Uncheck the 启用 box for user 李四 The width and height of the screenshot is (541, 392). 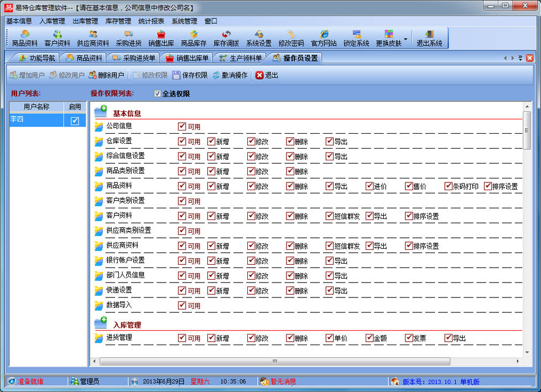75,121
